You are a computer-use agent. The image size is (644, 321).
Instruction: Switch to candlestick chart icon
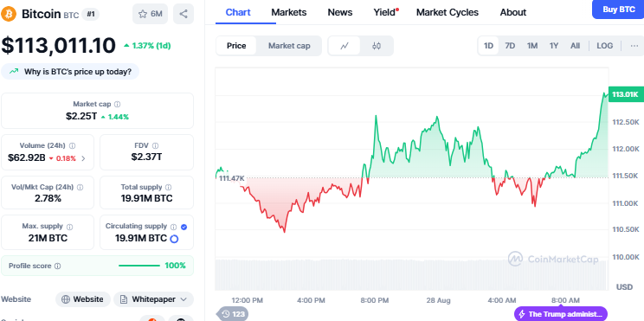pyautogui.click(x=377, y=46)
